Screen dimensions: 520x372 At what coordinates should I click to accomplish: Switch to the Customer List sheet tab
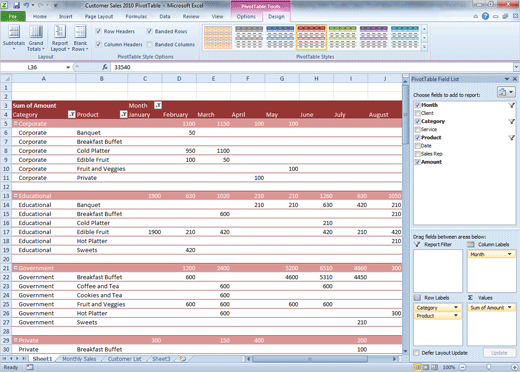point(125,359)
